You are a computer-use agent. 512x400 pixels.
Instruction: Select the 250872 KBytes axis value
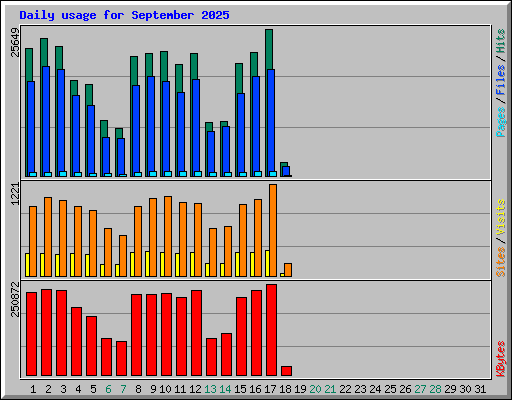[x=15, y=299]
